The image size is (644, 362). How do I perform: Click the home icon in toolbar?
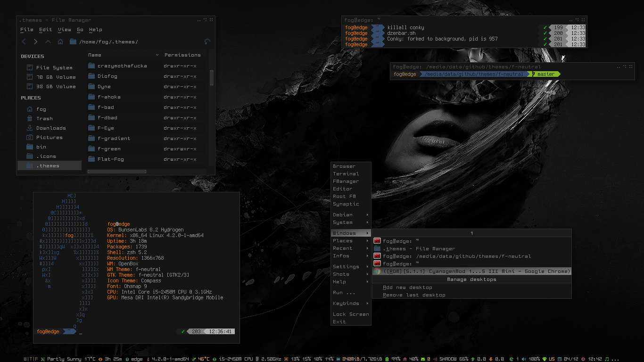pyautogui.click(x=60, y=42)
